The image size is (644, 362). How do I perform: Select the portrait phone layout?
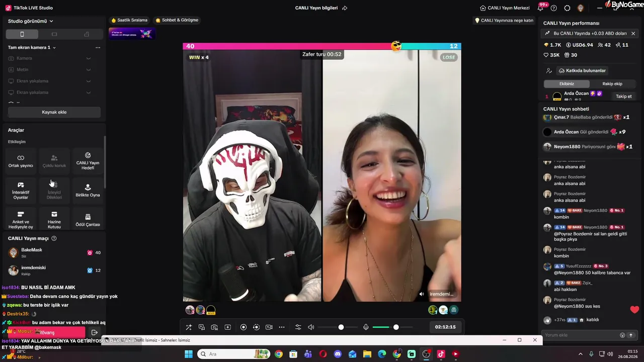click(22, 34)
